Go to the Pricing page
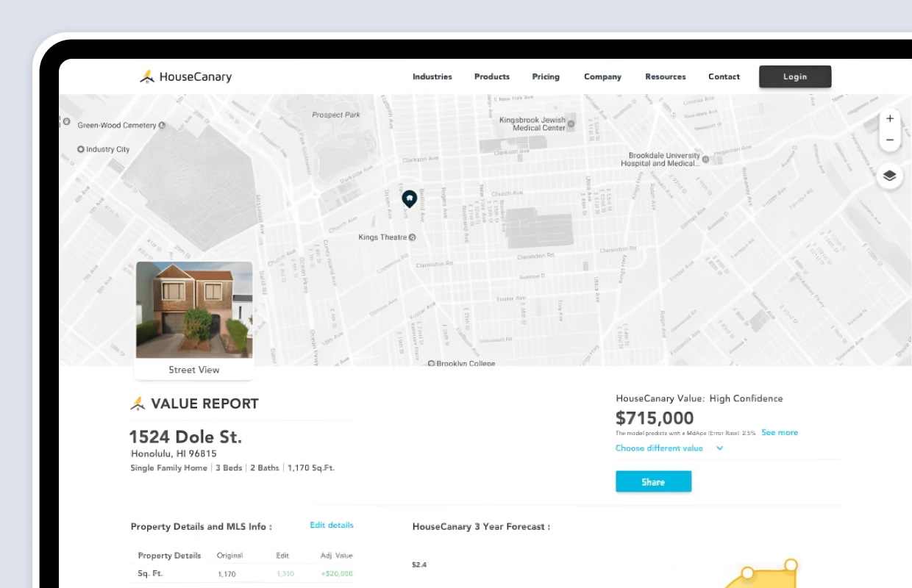Image resolution: width=912 pixels, height=588 pixels. 546,76
